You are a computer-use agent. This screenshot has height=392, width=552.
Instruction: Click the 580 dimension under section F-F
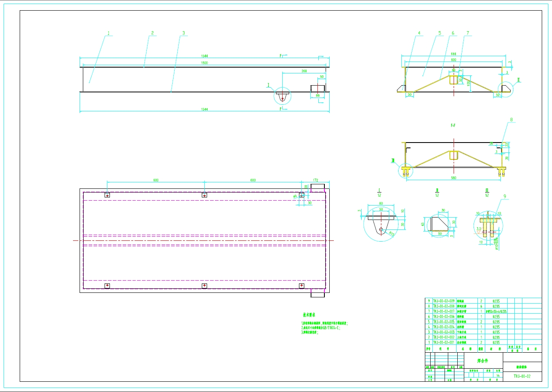pos(454,178)
